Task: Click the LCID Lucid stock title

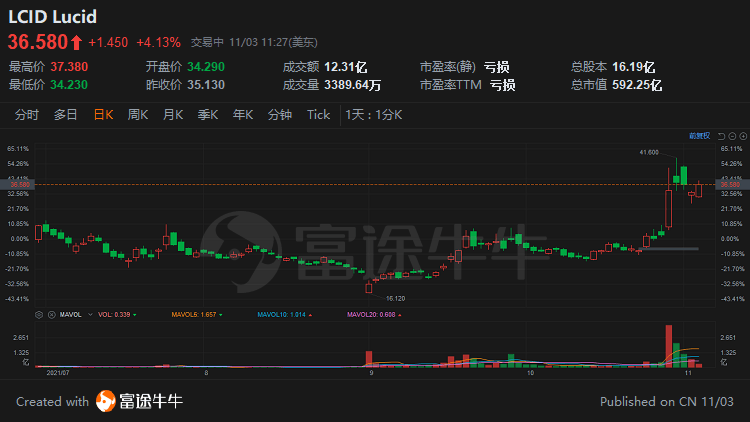Action: pyautogui.click(x=53, y=17)
